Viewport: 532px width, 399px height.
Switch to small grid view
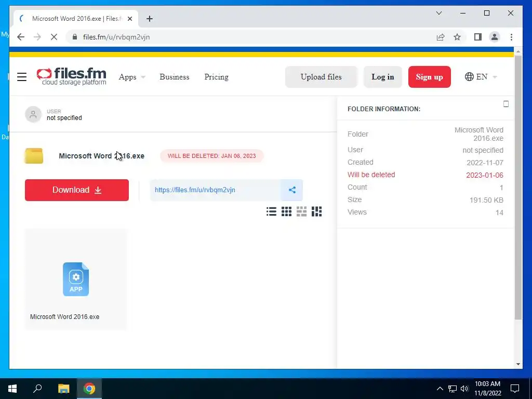pyautogui.click(x=286, y=211)
